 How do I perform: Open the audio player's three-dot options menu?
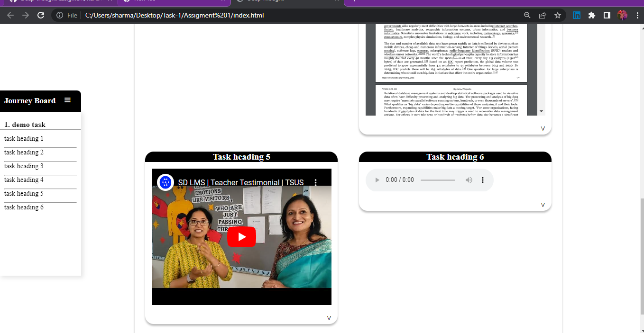click(x=483, y=180)
